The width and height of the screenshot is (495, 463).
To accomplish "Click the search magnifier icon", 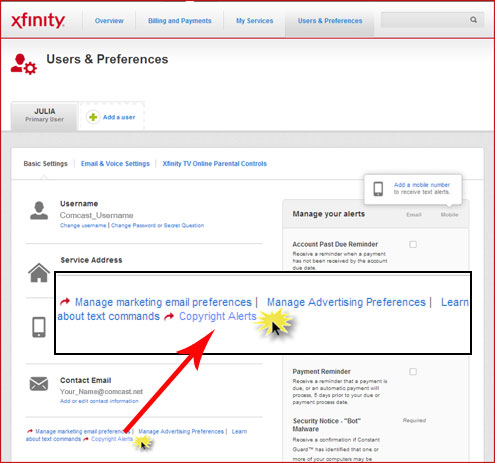I will [x=473, y=20].
